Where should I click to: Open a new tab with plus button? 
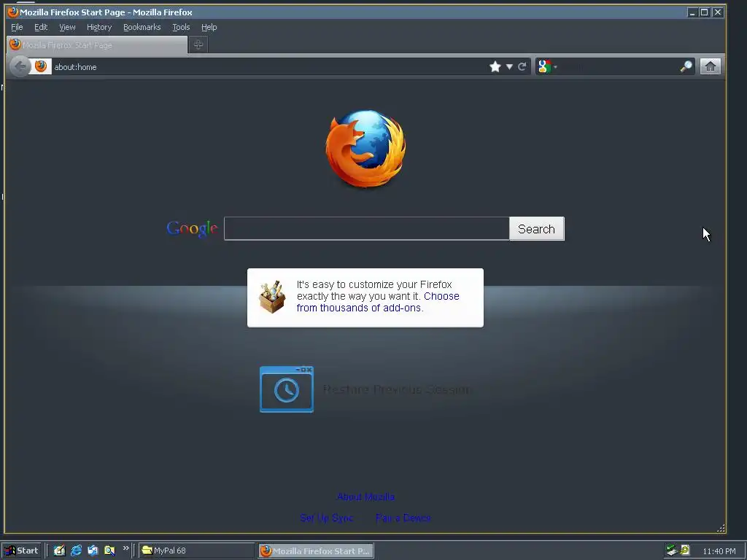click(x=198, y=44)
